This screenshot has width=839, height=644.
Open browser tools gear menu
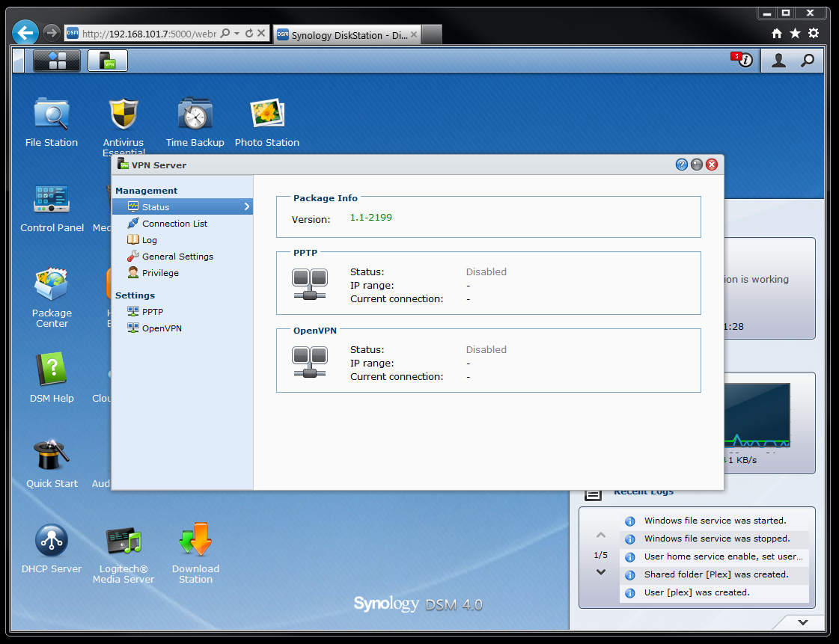coord(814,33)
